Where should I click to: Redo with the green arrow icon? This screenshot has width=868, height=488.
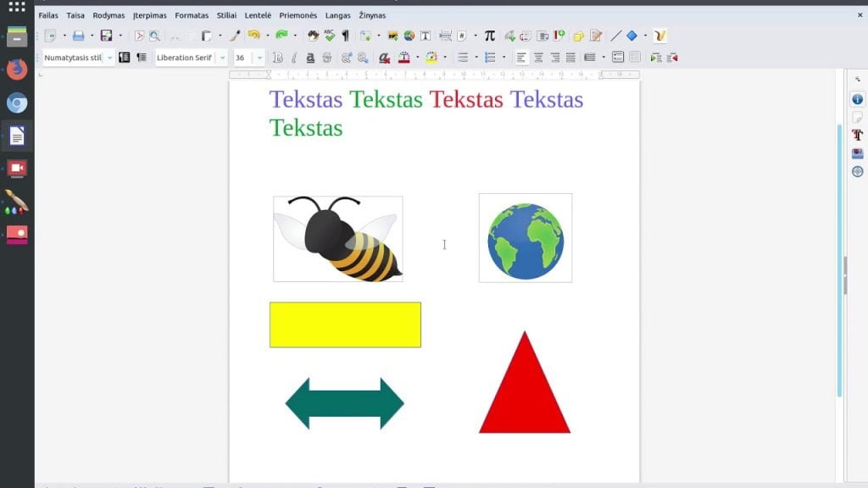tap(281, 36)
